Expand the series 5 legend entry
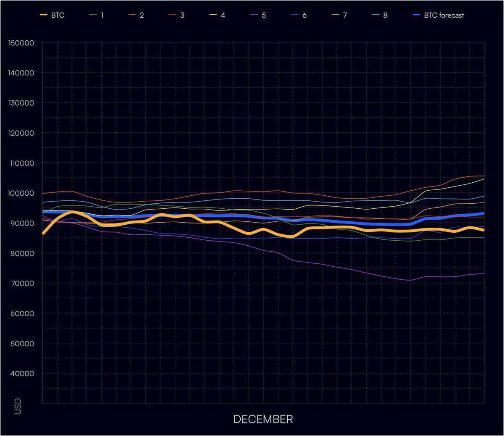 tap(259, 15)
